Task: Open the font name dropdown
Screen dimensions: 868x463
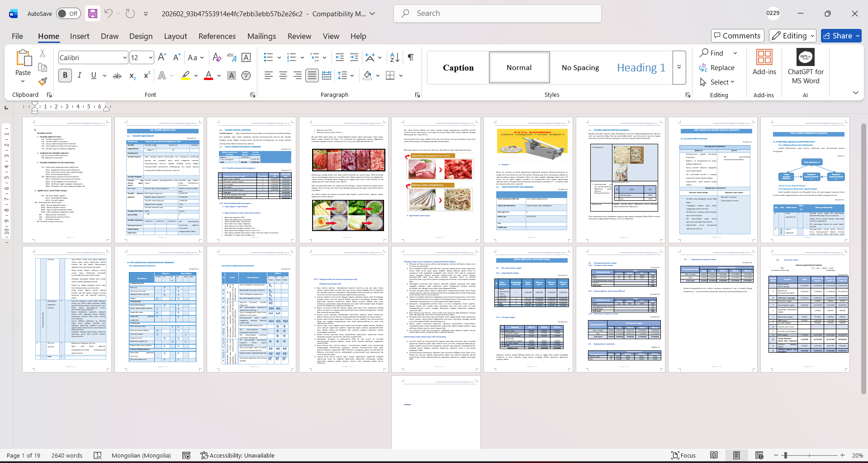Action: 125,58
